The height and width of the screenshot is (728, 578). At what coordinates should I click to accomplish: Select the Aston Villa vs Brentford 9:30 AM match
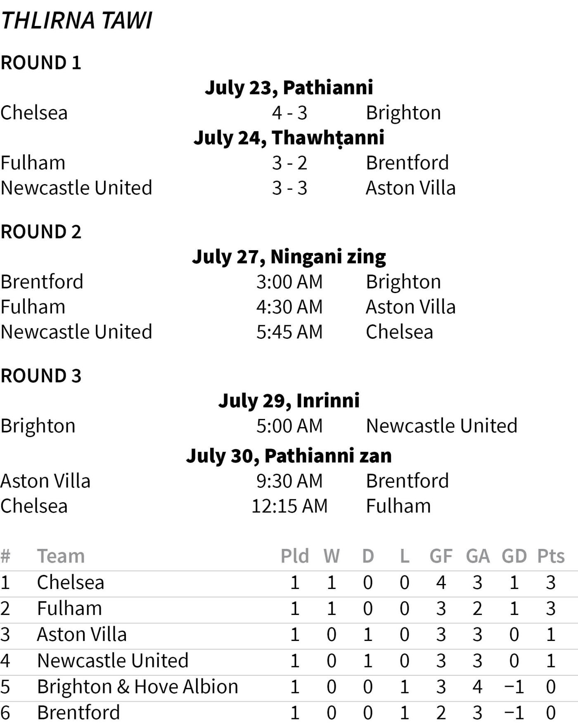(289, 481)
